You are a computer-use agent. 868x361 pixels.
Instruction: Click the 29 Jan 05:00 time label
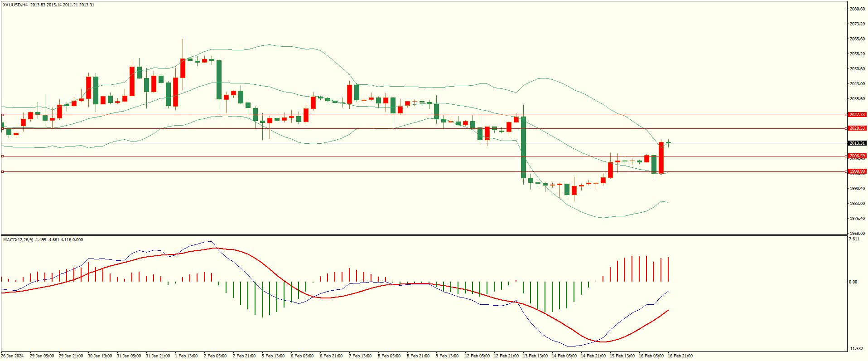[x=42, y=356]
